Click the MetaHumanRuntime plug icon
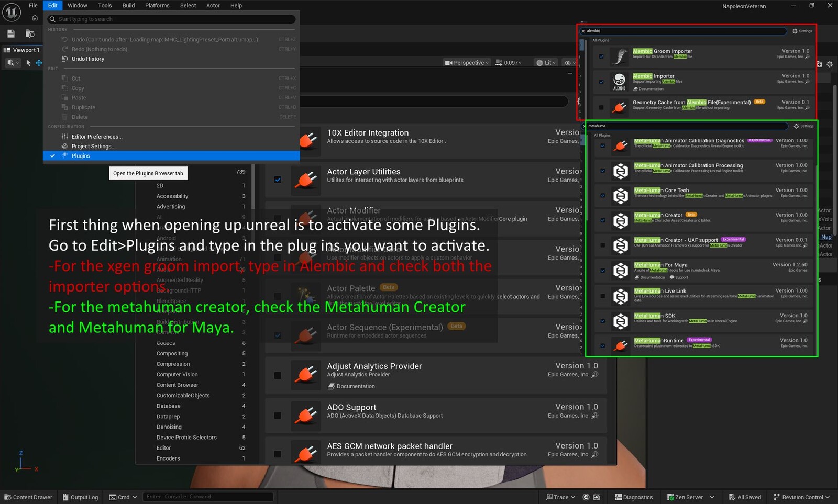 (621, 345)
